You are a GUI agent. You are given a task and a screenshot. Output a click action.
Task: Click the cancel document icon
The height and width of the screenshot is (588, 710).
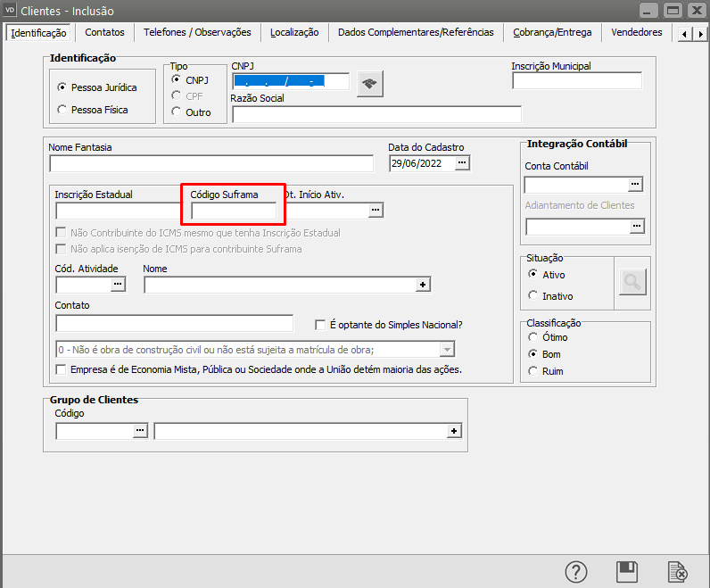(677, 572)
